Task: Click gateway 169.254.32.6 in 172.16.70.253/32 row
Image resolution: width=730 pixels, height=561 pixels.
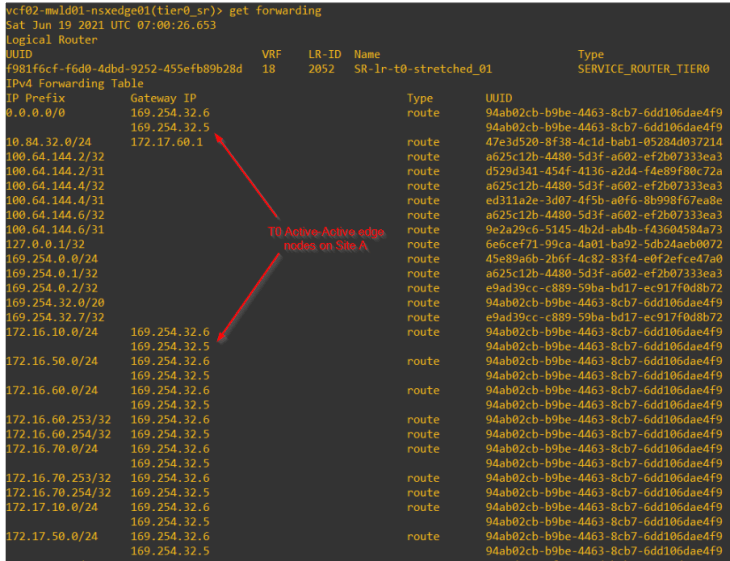Action: click(170, 478)
